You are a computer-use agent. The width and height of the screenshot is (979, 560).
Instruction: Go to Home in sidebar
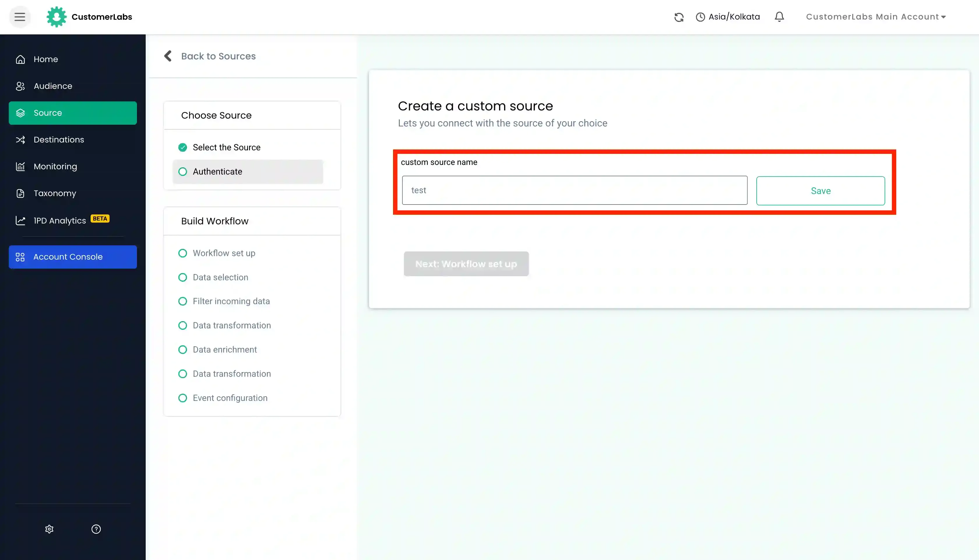pyautogui.click(x=73, y=59)
